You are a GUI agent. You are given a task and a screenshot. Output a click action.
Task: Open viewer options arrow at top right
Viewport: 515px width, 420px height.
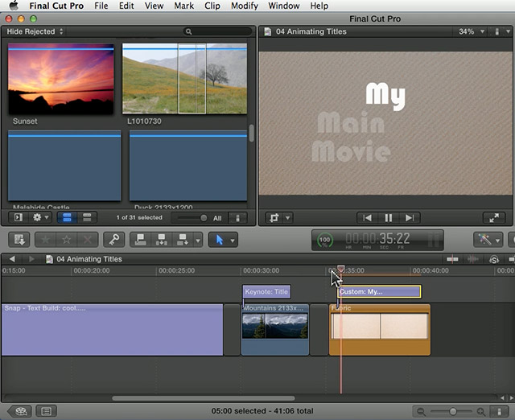coord(508,31)
